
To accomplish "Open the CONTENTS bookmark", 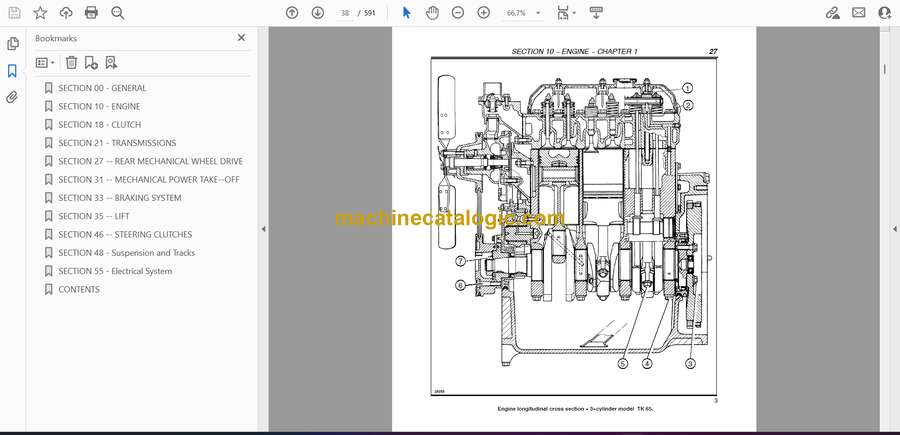I will point(79,290).
